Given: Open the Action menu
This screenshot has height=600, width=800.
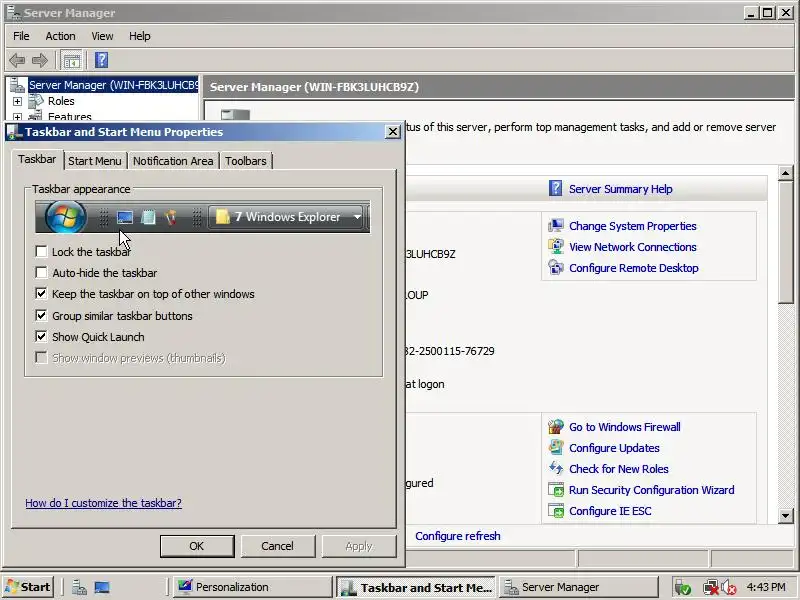Looking at the screenshot, I should point(60,36).
